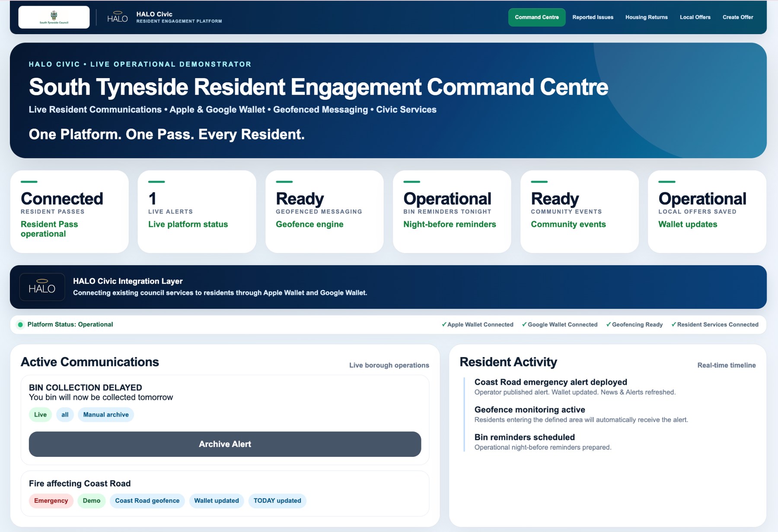Click 'Geofence monitoring active' timeline entry
The image size is (778, 532).
point(530,410)
